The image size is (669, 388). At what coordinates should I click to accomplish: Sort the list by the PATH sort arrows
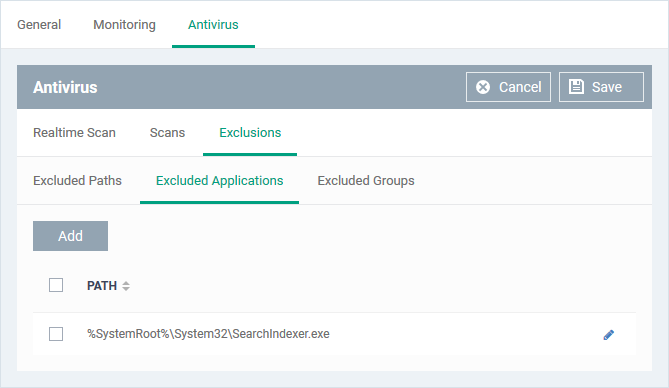click(x=126, y=286)
